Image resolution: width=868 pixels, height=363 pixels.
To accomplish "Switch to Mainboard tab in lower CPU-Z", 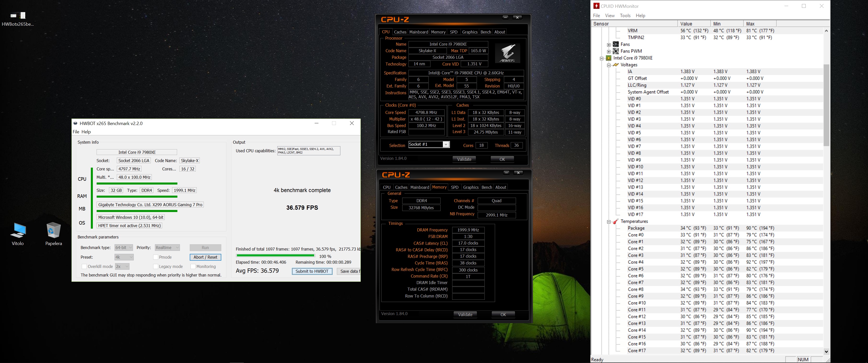I will click(x=420, y=187).
